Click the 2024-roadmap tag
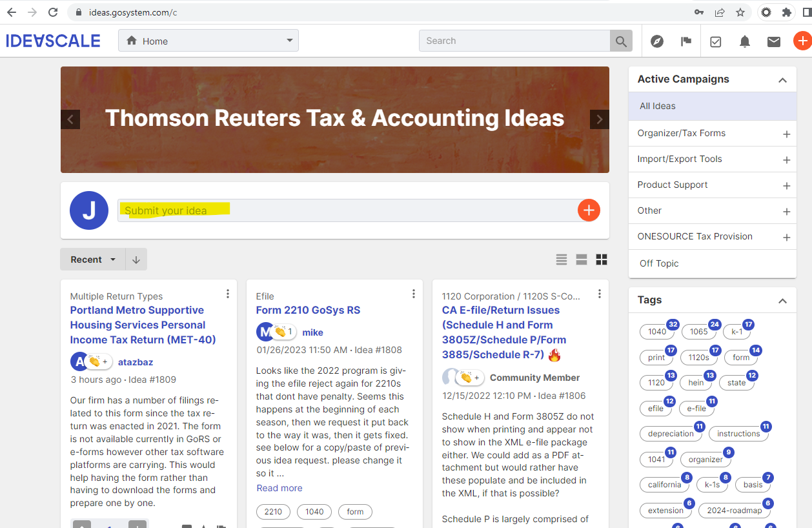812x528 pixels. 734,511
